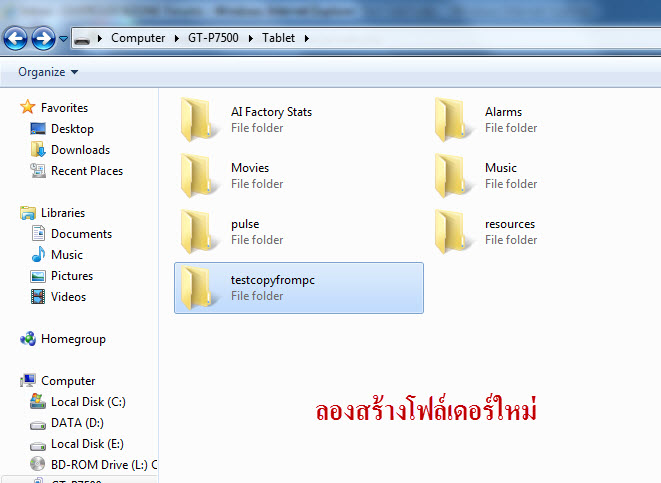Image resolution: width=661 pixels, height=483 pixels.
Task: Go to Recent Places in Favorites
Action: click(86, 171)
